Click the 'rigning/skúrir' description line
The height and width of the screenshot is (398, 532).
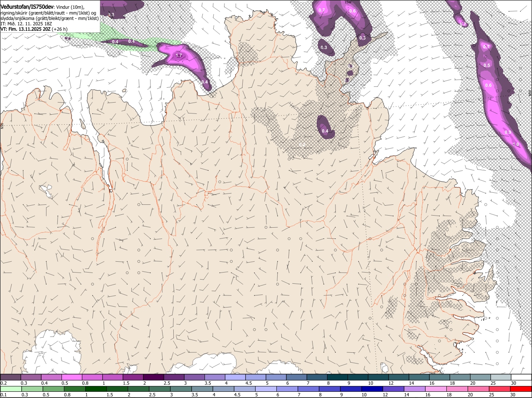49,13
